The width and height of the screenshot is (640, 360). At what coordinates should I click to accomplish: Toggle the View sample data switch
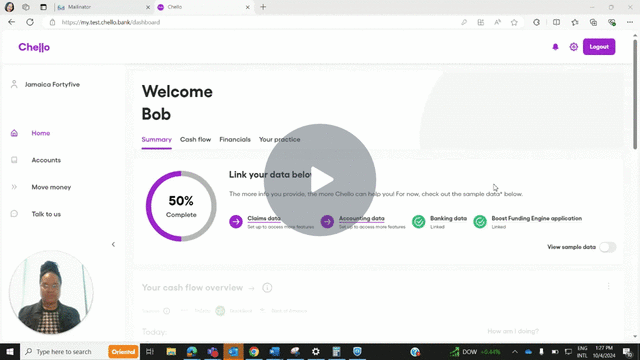tap(607, 247)
